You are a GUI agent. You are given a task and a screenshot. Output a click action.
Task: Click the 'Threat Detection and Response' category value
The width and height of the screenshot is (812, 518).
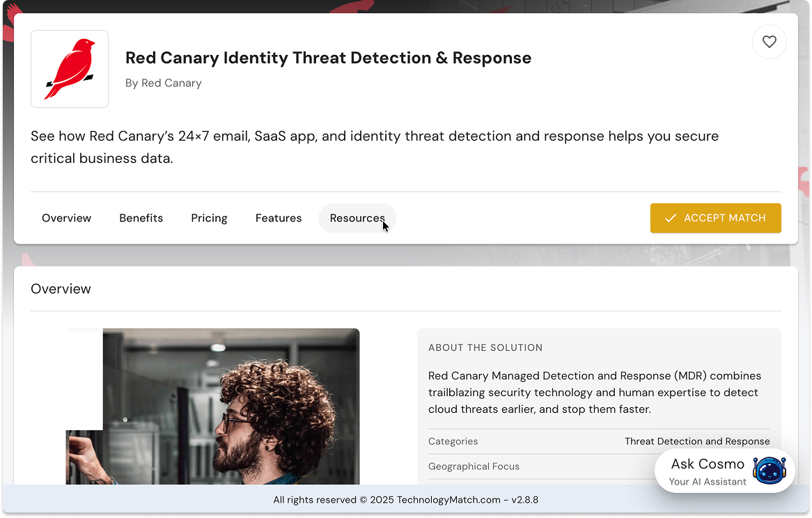(697, 441)
